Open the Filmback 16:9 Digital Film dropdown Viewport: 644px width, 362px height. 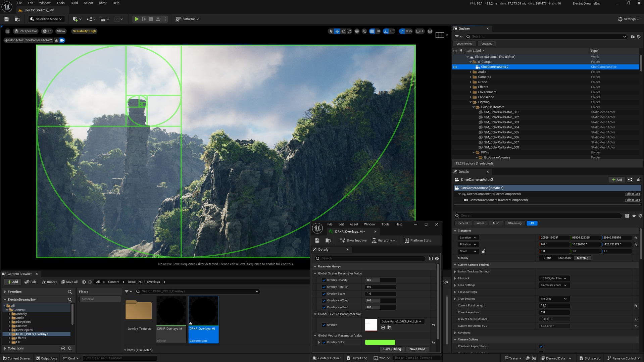coord(553,278)
